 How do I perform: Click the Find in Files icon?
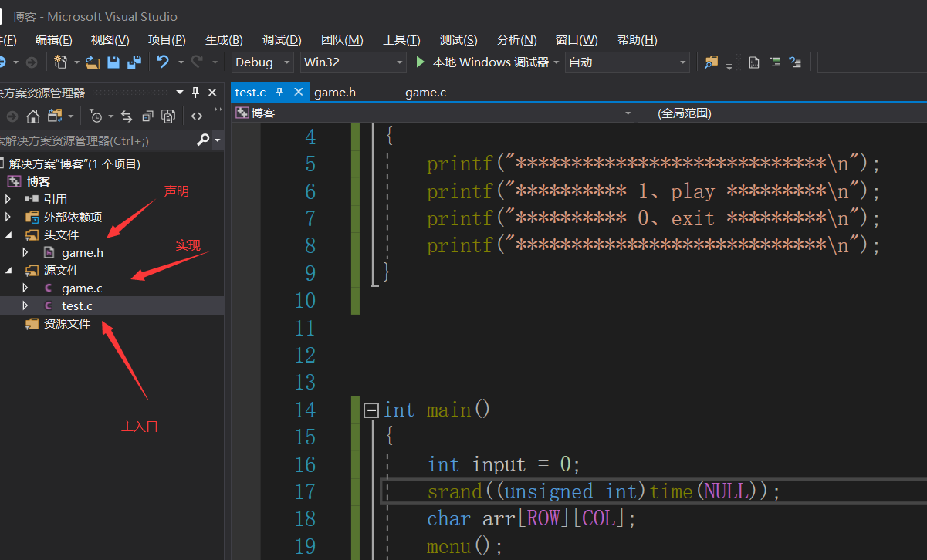pos(711,62)
